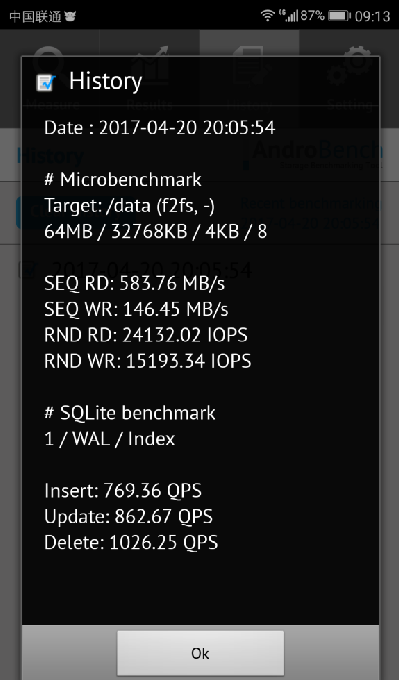Click the Date 2017-04-20 20:05:54 line
The width and height of the screenshot is (399, 680).
coord(160,128)
